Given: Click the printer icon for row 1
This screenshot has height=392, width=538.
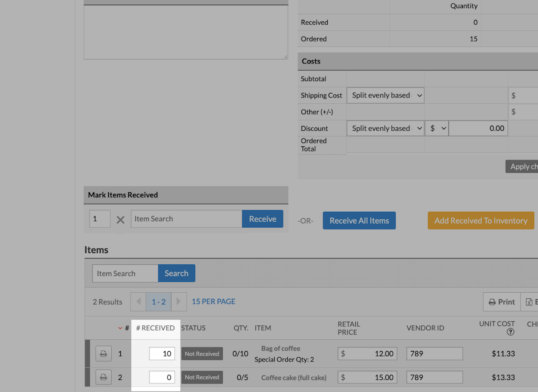Looking at the screenshot, I should 103,354.
